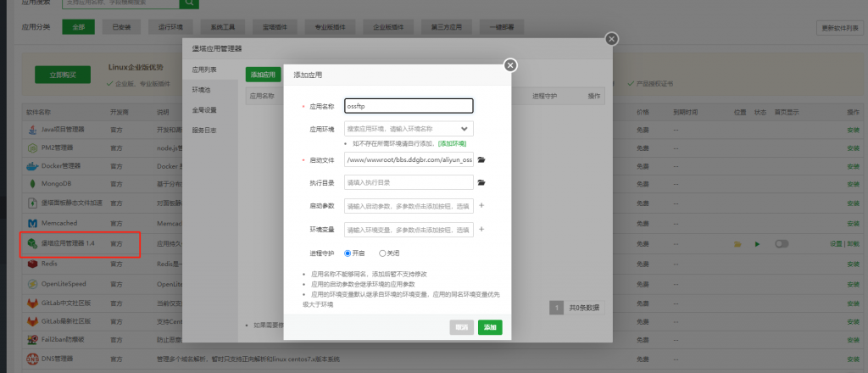Screen dimensions: 868x373
Task: Toggle 首页显示 switch for 堡塔应用管理器
Action: click(x=782, y=244)
